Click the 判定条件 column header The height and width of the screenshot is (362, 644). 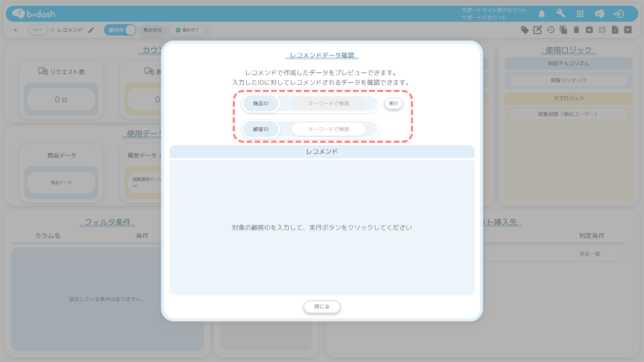pos(592,236)
